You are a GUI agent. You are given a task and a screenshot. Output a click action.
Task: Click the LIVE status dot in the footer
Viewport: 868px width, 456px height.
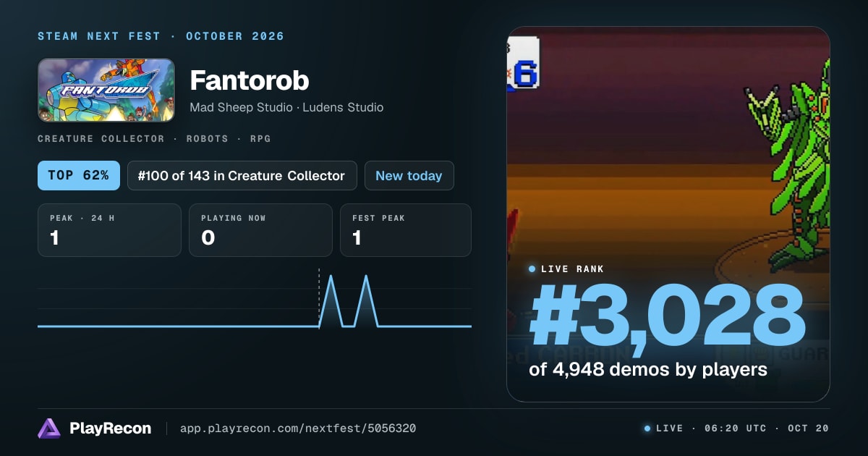click(x=647, y=428)
